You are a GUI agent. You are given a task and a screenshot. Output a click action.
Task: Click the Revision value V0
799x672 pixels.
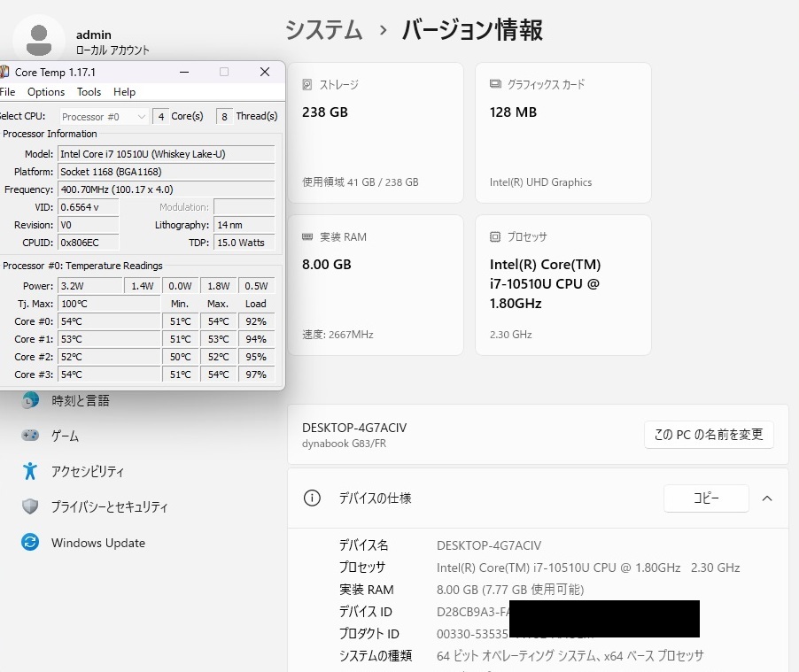pos(89,225)
